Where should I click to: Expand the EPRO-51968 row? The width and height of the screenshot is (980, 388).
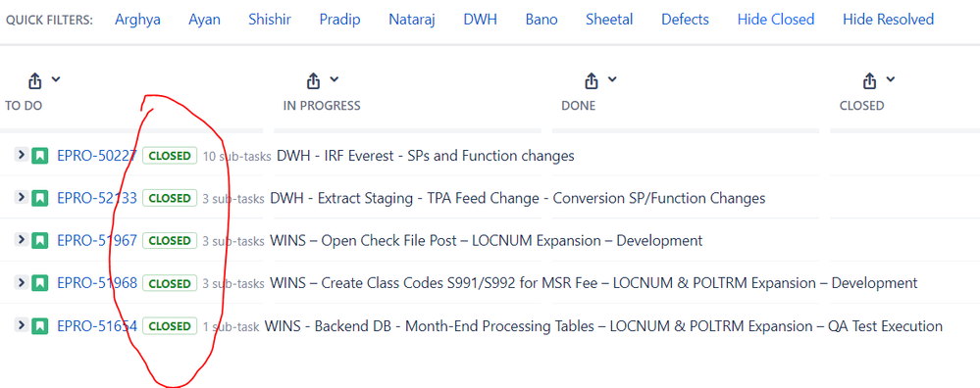21,282
